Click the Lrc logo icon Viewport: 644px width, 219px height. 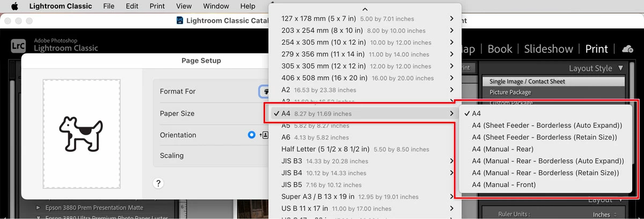coord(19,45)
